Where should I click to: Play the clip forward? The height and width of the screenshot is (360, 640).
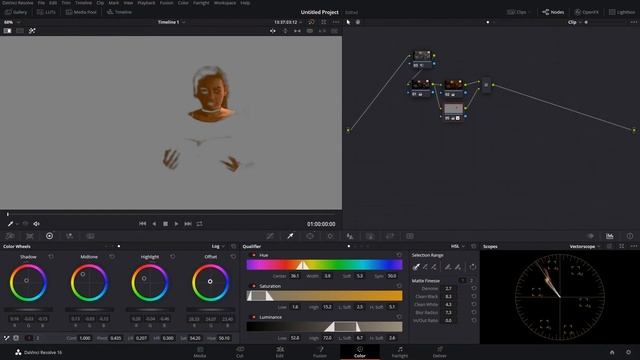(176, 224)
